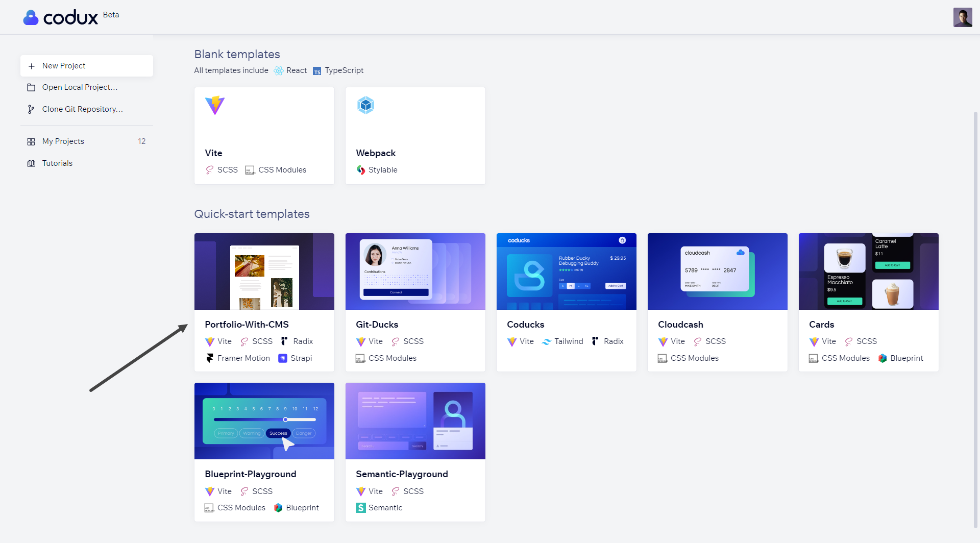
Task: Click the SCSS icon on Cloudcash card
Action: click(698, 341)
